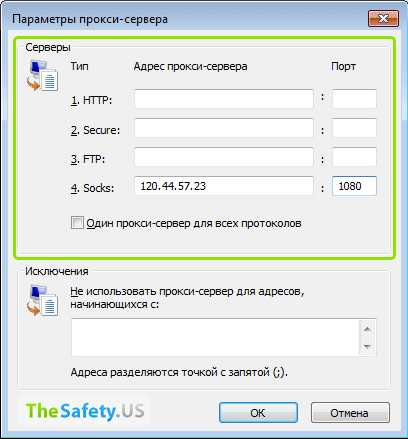
Task: Click the Отмена cancel button
Action: pyautogui.click(x=350, y=413)
